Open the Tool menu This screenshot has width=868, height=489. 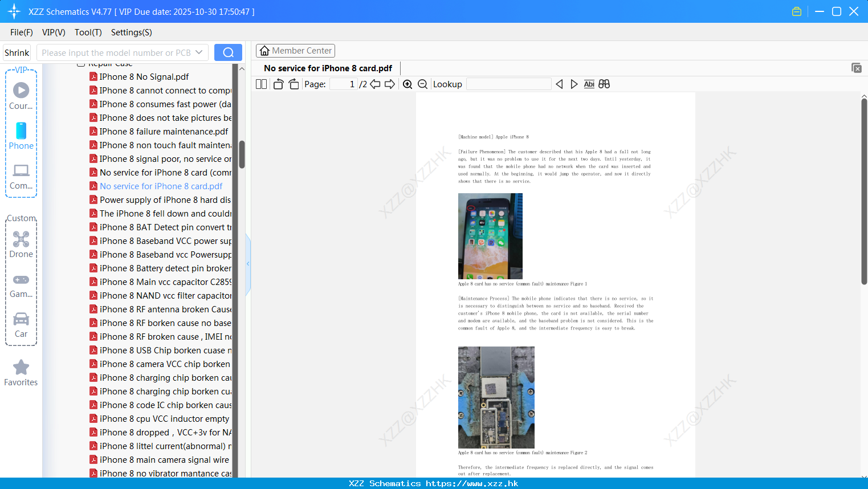[x=88, y=32]
